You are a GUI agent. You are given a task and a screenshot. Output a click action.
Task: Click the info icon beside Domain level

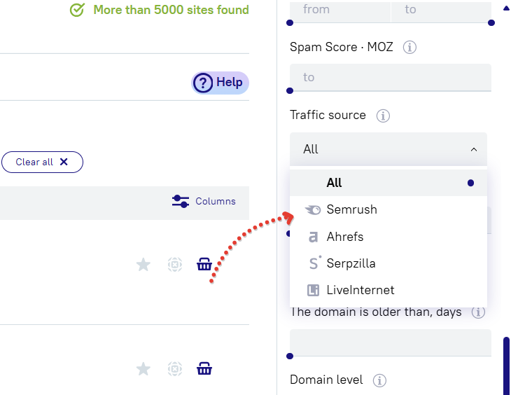[380, 380]
